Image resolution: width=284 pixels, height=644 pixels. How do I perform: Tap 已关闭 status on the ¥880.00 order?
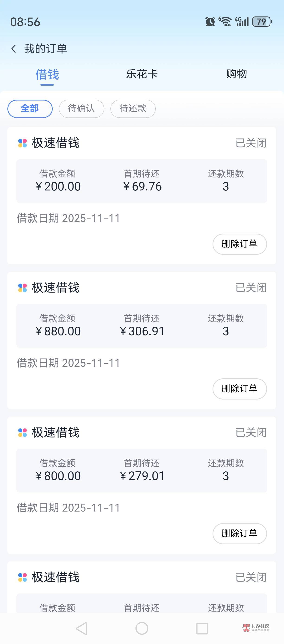[x=251, y=288]
